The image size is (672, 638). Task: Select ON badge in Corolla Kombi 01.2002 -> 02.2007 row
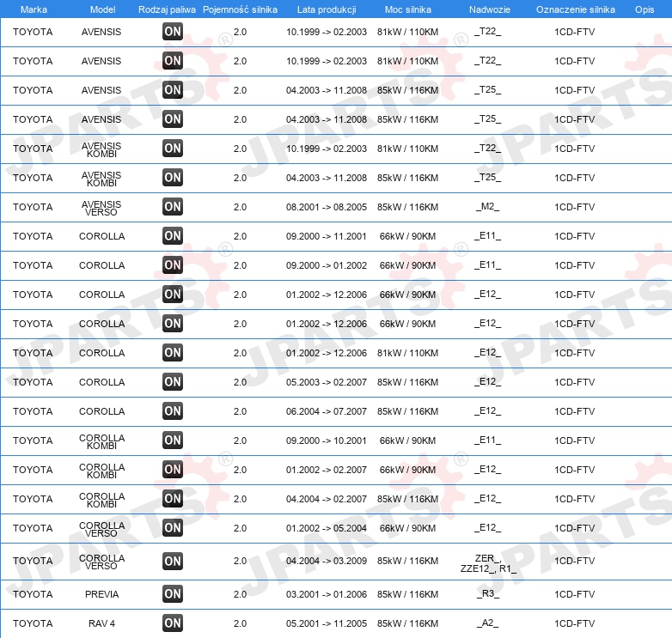tap(173, 470)
